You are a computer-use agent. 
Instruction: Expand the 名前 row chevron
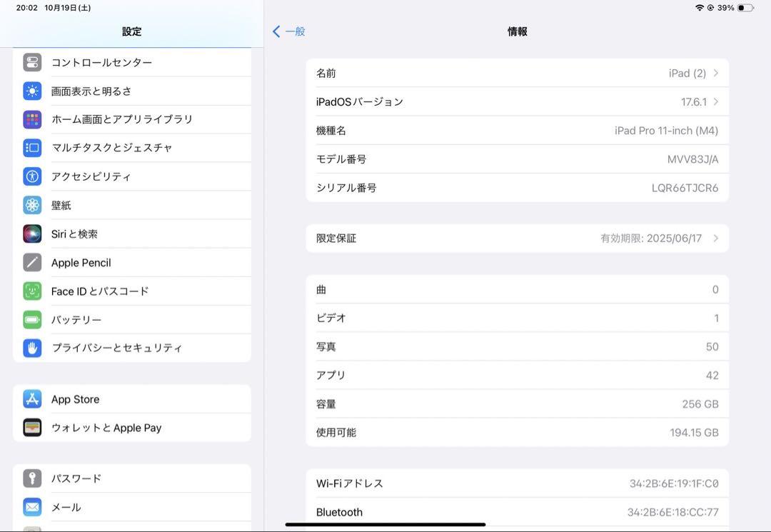click(716, 73)
